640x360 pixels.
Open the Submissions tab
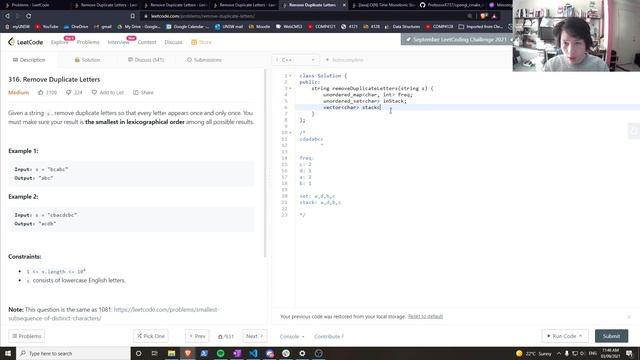click(x=204, y=60)
